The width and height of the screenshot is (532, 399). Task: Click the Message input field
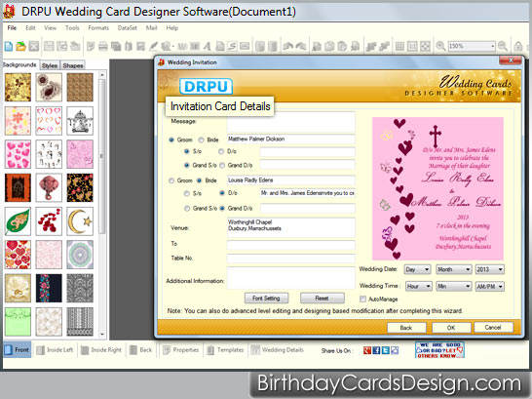pos(291,122)
